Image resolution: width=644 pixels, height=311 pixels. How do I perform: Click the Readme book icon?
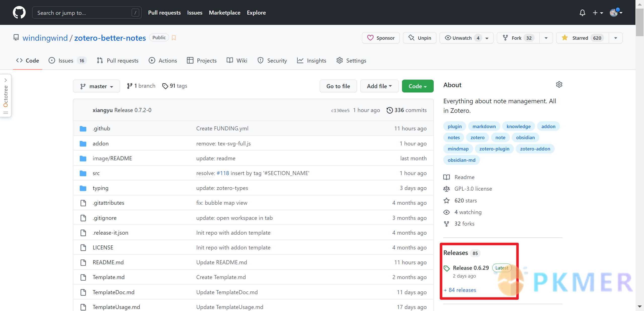(447, 177)
